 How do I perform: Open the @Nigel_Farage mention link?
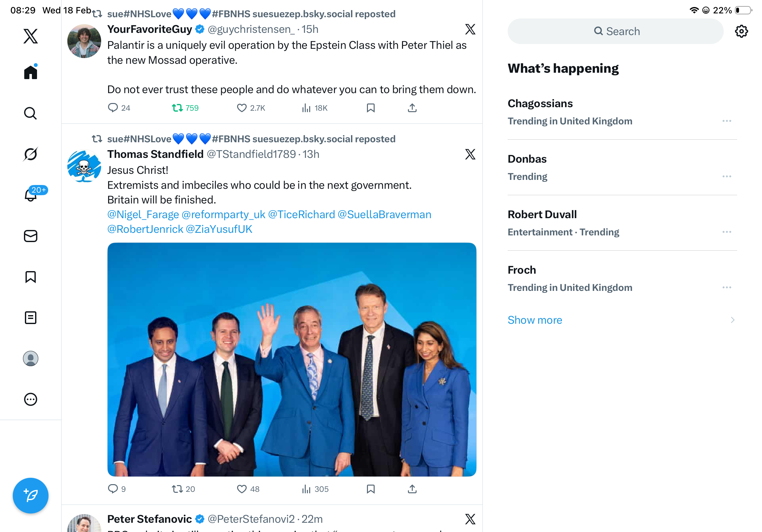click(x=143, y=215)
